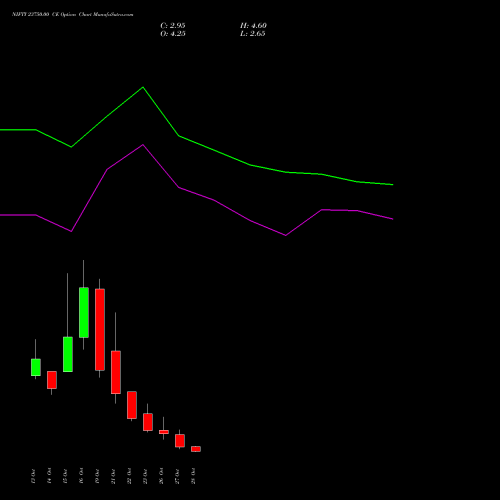The image size is (500, 500).
Task: Click the NIFTY CE Options chart title
Action: pyautogui.click(x=73, y=15)
